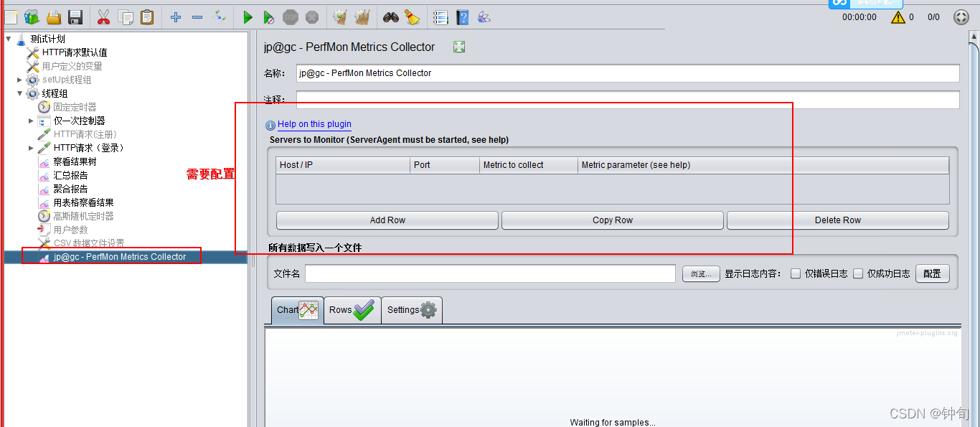The image size is (980, 427).
Task: Open the warning triangle log indicator
Action: click(x=898, y=17)
